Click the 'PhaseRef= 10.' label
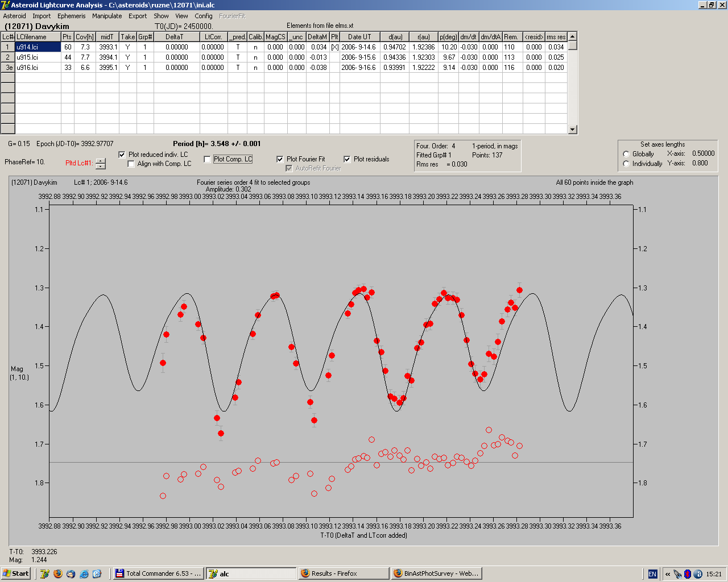 [24, 162]
